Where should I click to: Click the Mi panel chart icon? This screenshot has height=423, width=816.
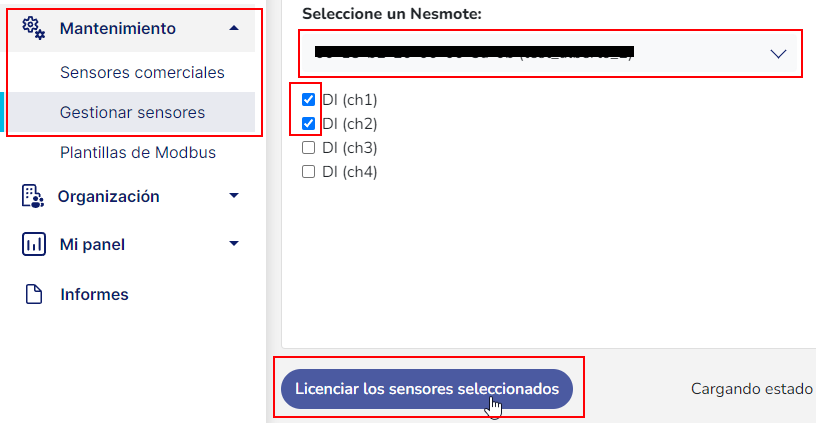tap(34, 244)
